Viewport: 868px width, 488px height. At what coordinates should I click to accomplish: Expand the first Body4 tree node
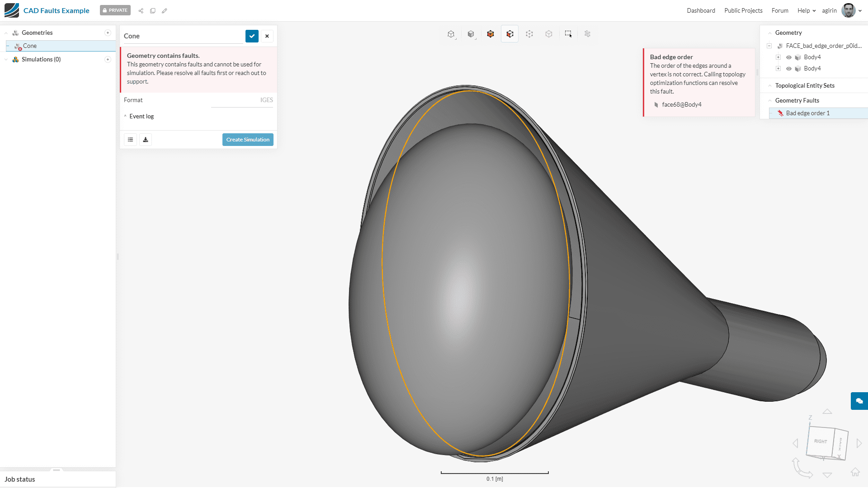(x=778, y=57)
